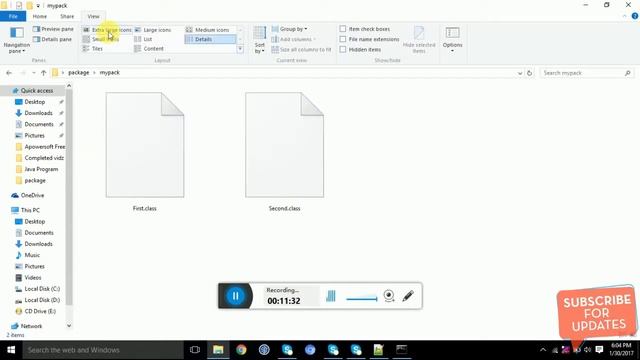Select Large icons layout
This screenshot has height=360, width=640.
tap(153, 30)
